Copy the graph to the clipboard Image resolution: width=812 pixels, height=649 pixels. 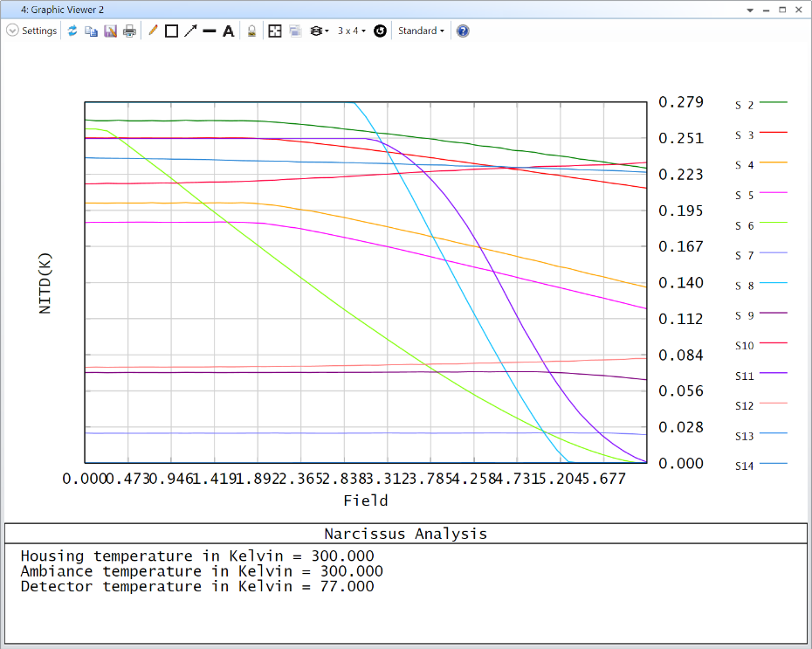pos(91,31)
